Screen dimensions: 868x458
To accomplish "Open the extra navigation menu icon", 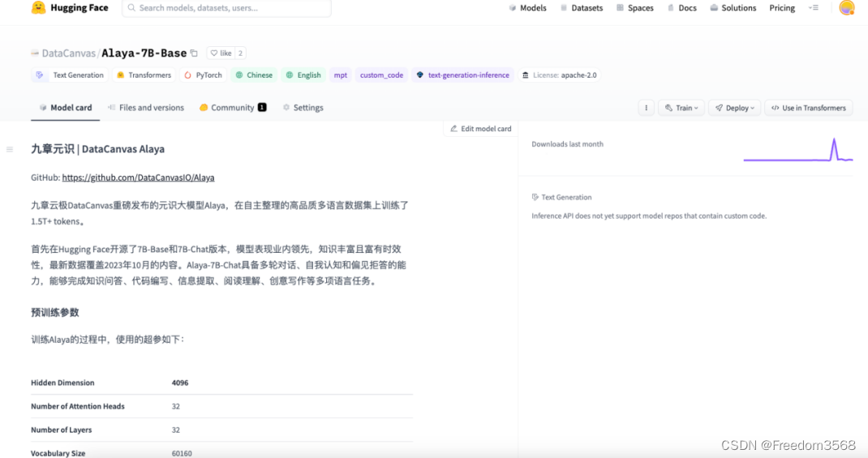I will click(x=813, y=8).
